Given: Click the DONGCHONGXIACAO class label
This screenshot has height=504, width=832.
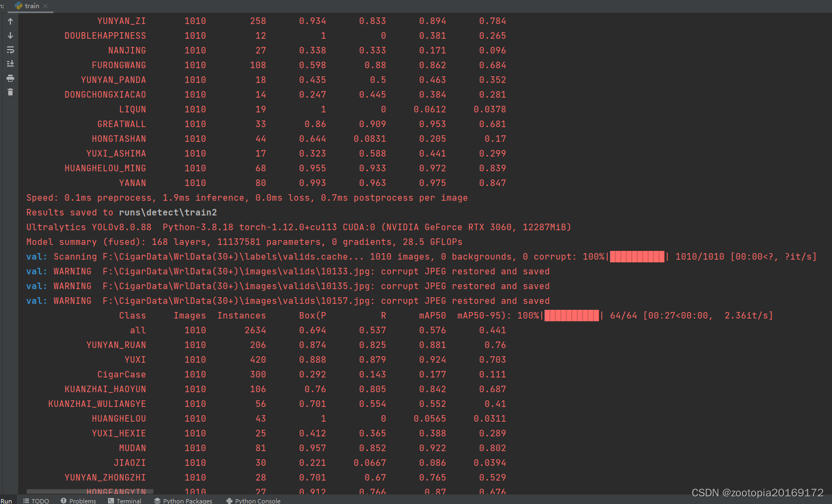Looking at the screenshot, I should coord(105,94).
